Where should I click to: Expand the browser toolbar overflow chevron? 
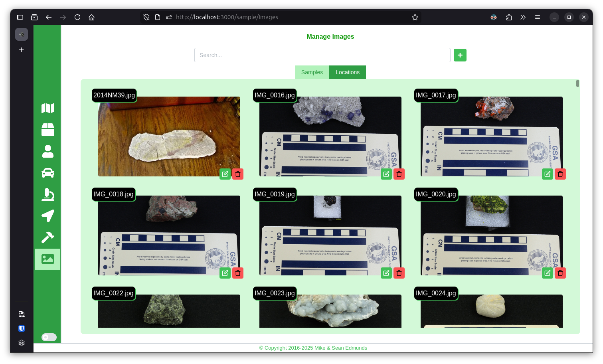pos(523,17)
